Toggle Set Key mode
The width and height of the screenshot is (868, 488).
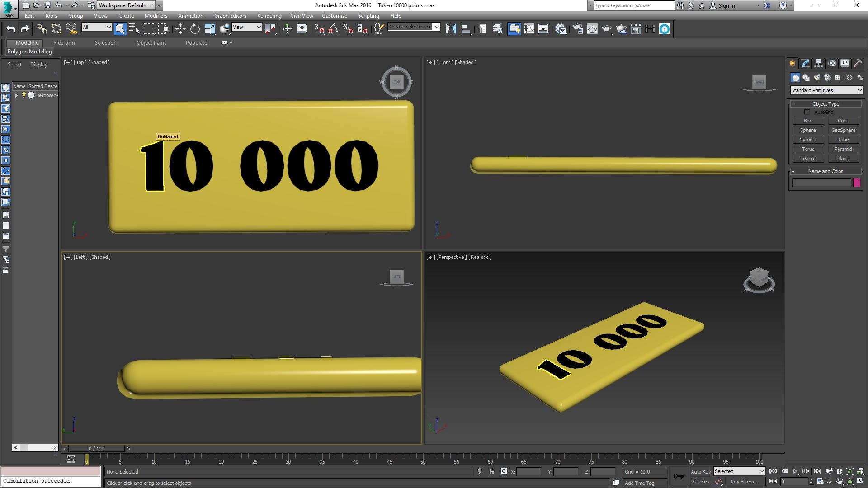click(700, 482)
